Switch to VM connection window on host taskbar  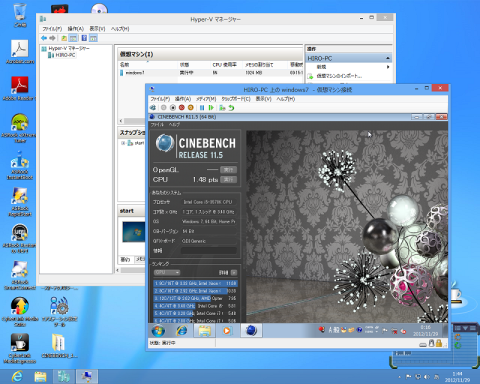point(87,376)
